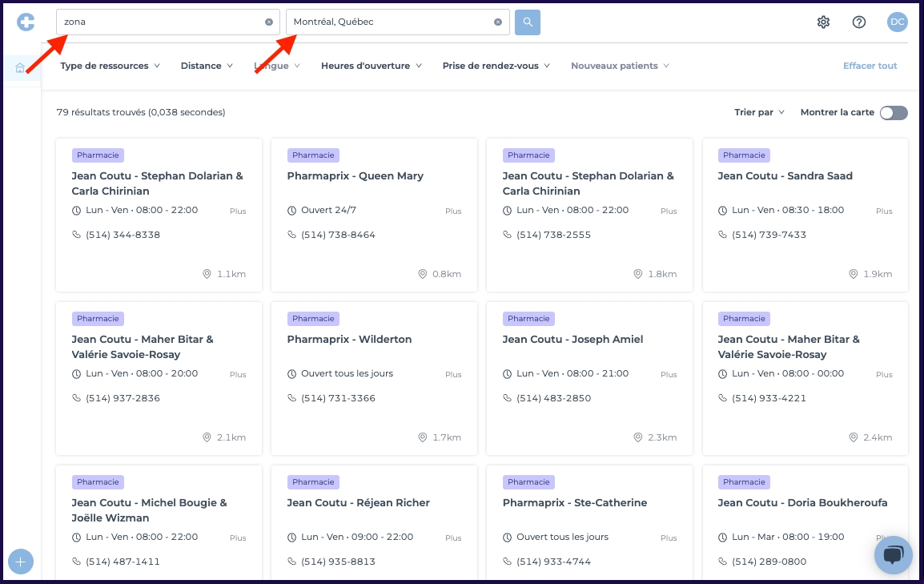The image size is (924, 584).
Task: Go to home via sidebar icon
Action: point(20,68)
